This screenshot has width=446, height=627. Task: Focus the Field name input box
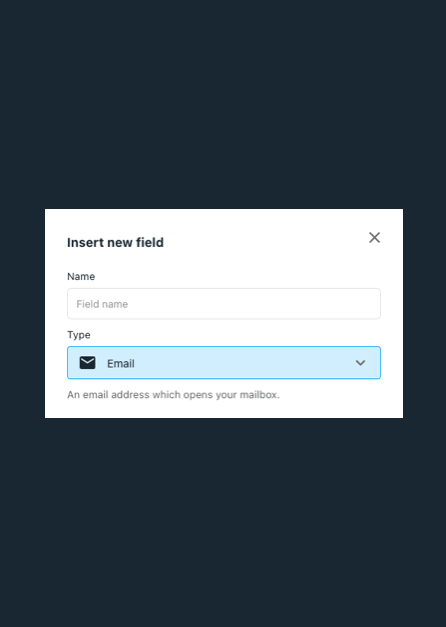[x=224, y=304]
